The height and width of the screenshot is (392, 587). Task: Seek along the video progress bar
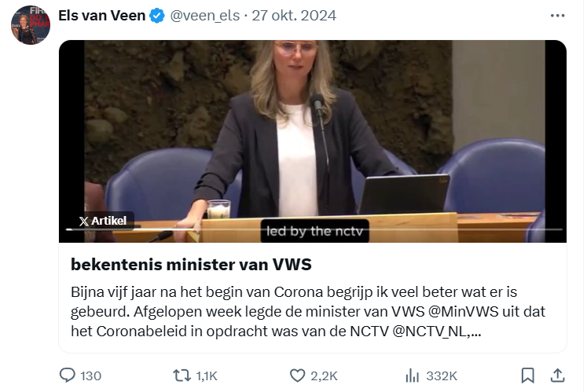pyautogui.click(x=314, y=229)
